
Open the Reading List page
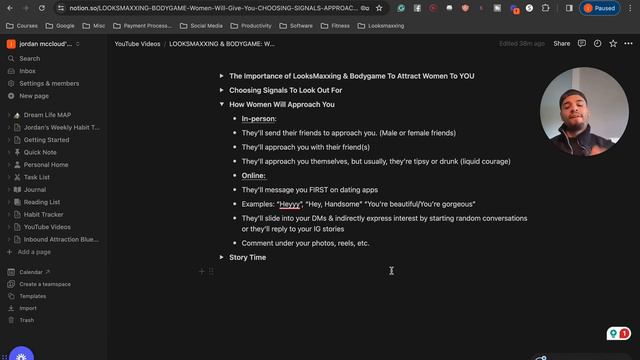pos(42,202)
